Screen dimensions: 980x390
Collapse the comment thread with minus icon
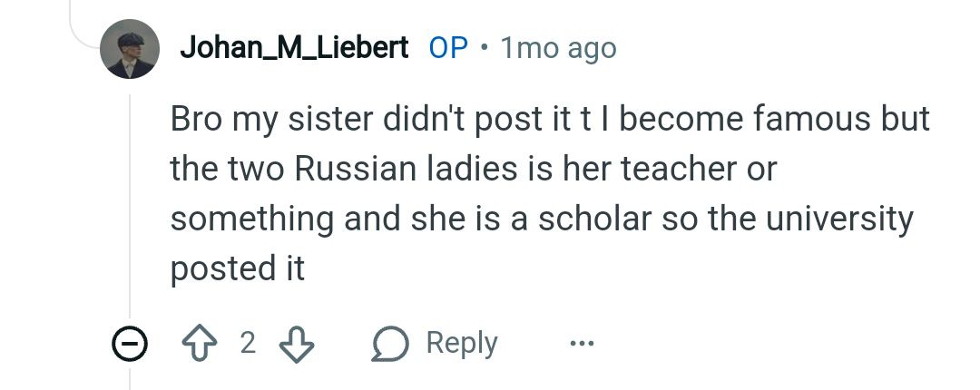tap(130, 344)
